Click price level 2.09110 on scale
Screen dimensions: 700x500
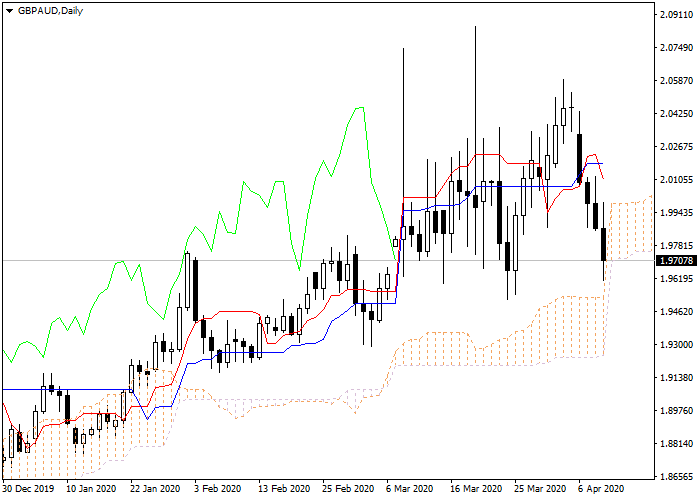[676, 15]
